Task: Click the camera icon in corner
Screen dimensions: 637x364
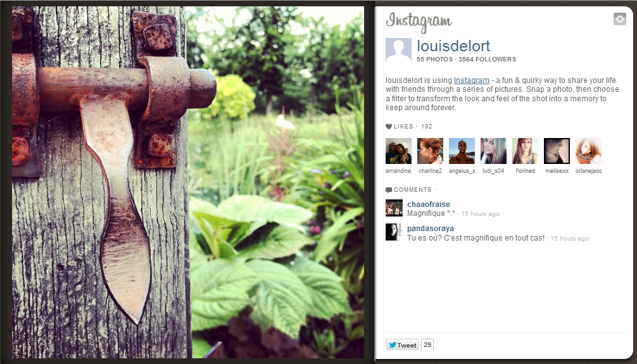Action: click(619, 19)
